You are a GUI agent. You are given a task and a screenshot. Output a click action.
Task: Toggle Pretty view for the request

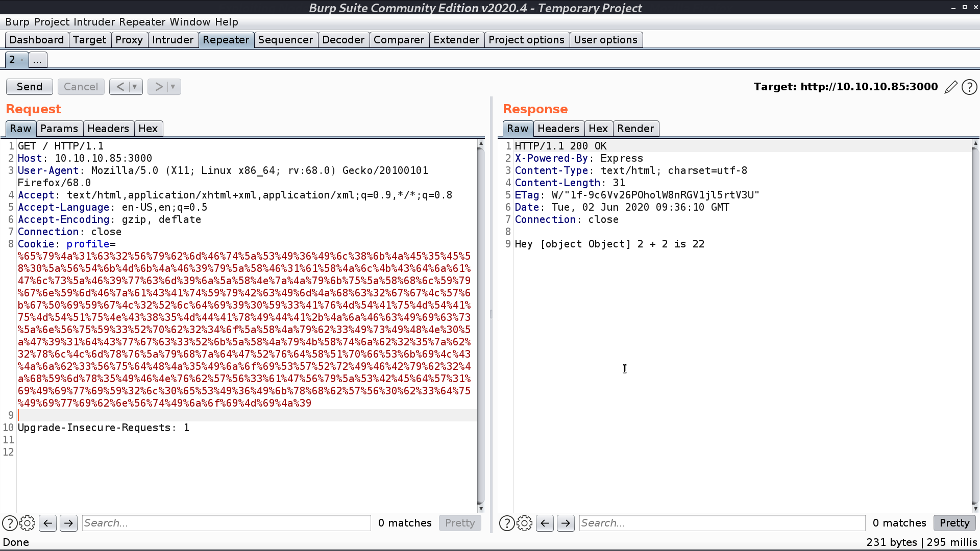[x=460, y=523]
